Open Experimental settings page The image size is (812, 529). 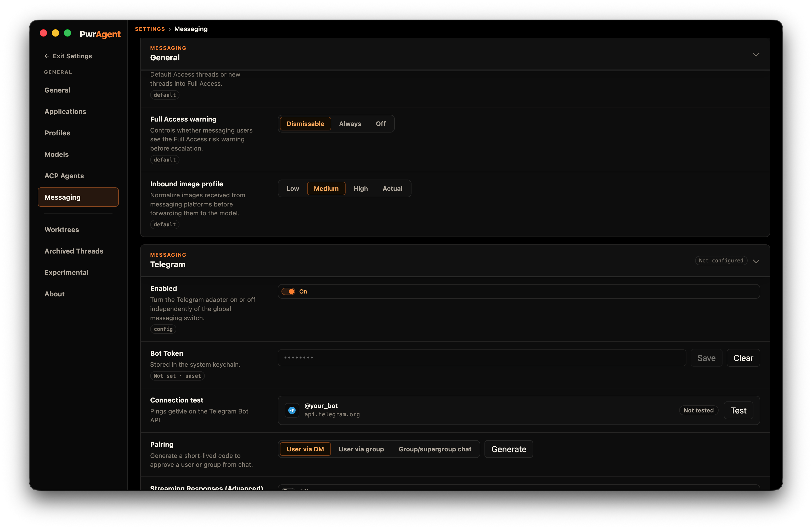tap(78, 273)
